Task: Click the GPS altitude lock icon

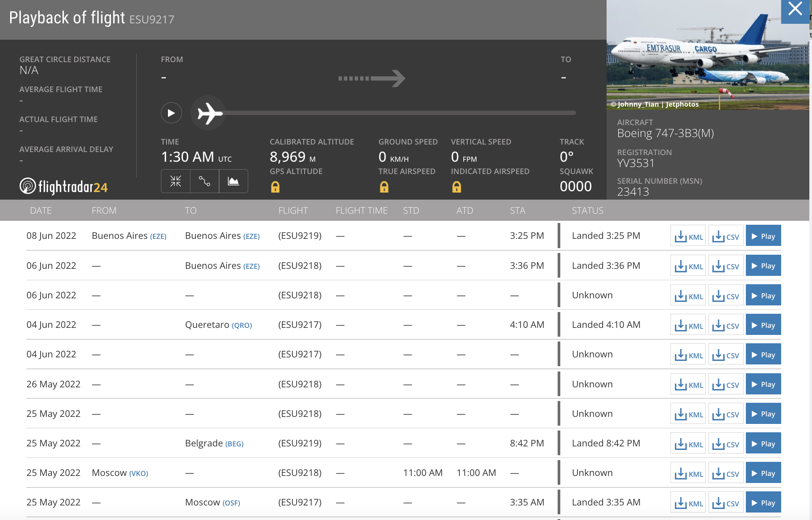Action: pyautogui.click(x=275, y=187)
